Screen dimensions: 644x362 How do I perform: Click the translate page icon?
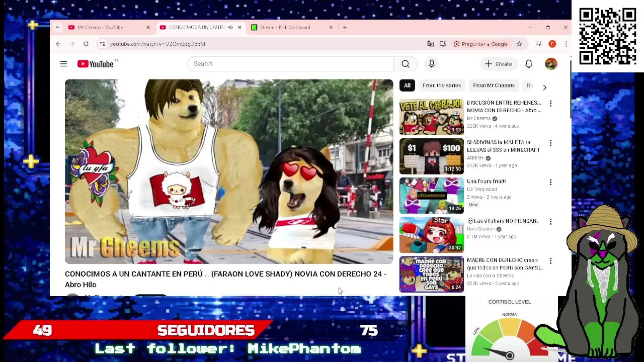point(430,44)
